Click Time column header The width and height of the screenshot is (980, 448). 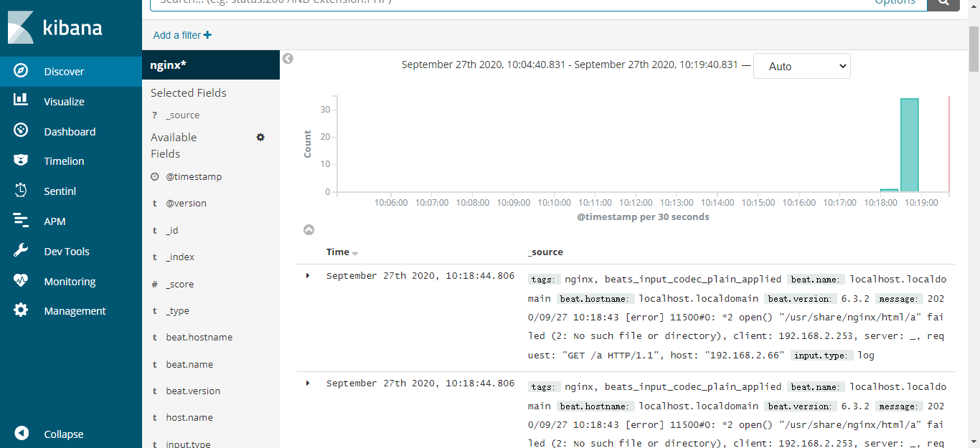(337, 252)
